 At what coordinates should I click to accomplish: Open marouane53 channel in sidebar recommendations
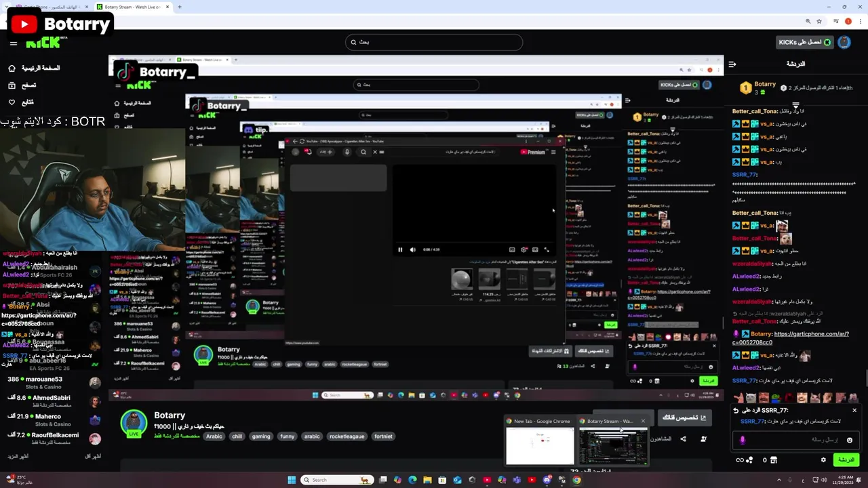[x=53, y=383]
